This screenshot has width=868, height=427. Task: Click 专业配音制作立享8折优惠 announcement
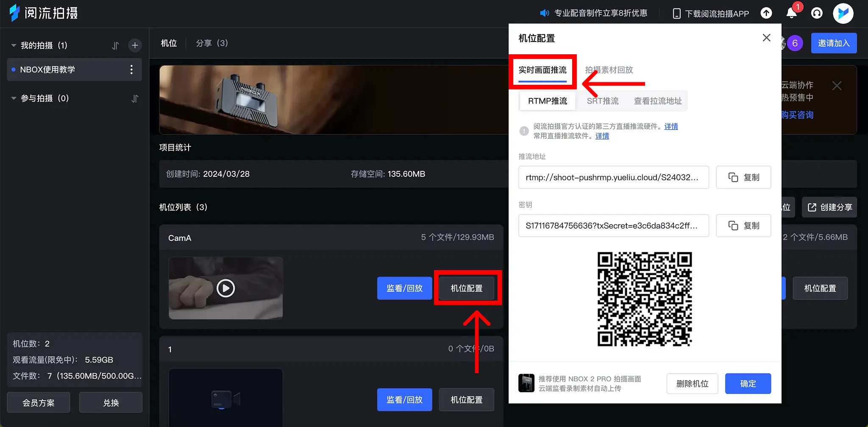[x=601, y=13]
